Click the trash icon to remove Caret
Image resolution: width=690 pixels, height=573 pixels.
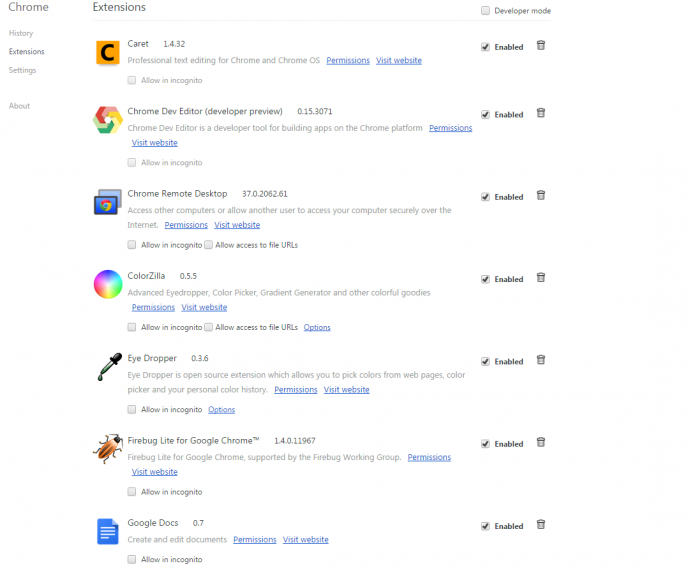(x=541, y=45)
